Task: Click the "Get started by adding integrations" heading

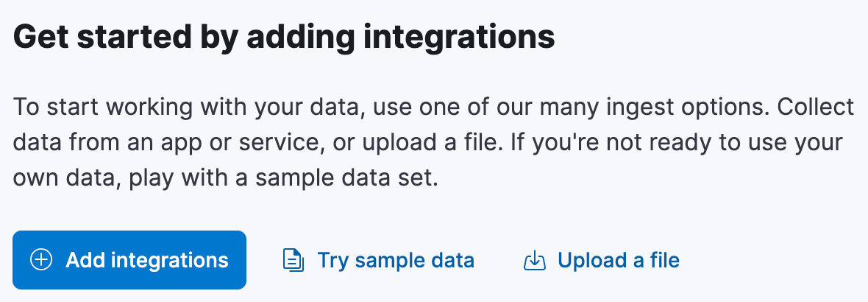Action: [284, 37]
